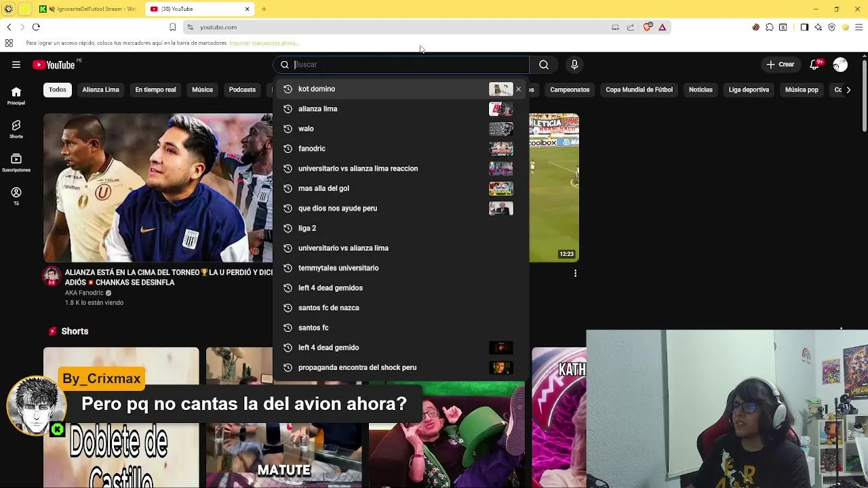Open Shorts in the sidebar
The image size is (868, 488).
point(16,129)
